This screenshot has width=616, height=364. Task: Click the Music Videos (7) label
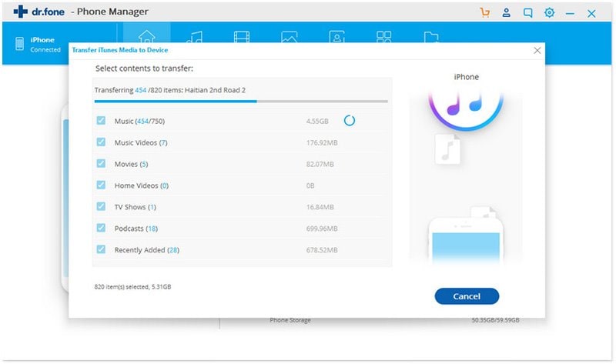point(141,143)
